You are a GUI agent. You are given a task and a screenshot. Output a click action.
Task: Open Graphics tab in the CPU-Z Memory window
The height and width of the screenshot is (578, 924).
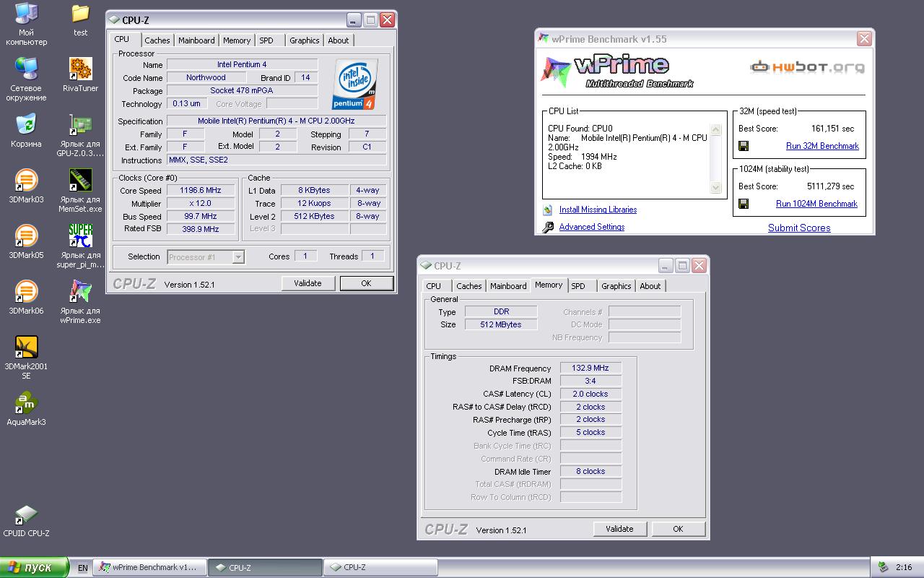tap(616, 286)
